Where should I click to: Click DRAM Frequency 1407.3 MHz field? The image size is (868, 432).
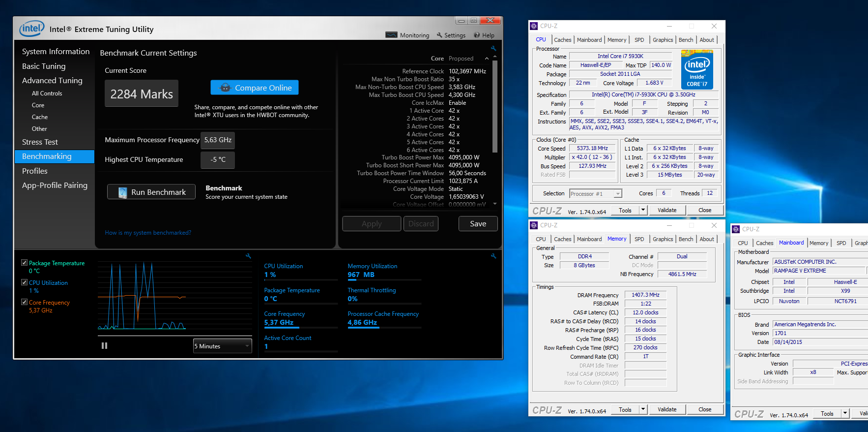click(x=645, y=295)
